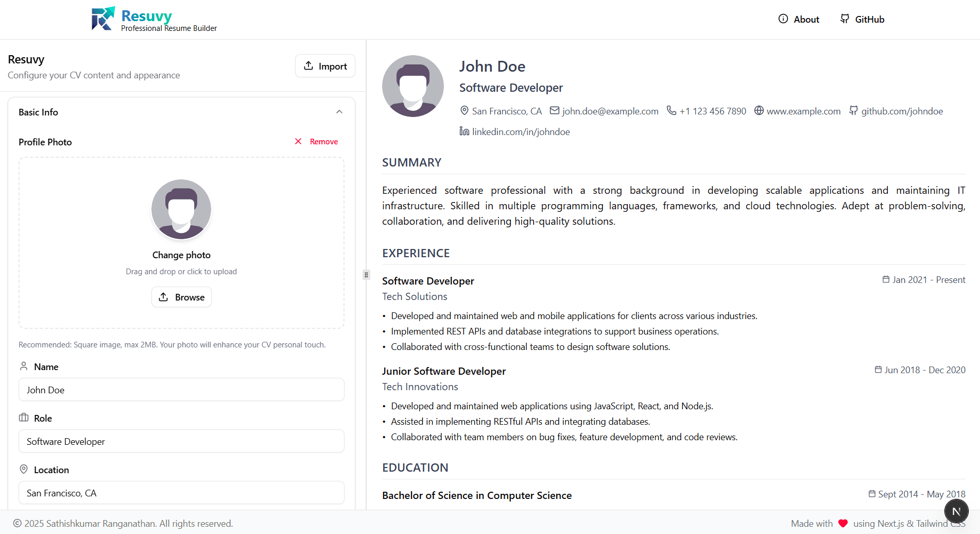Click the 'John Doe' resume heading
980x534 pixels.
[492, 66]
